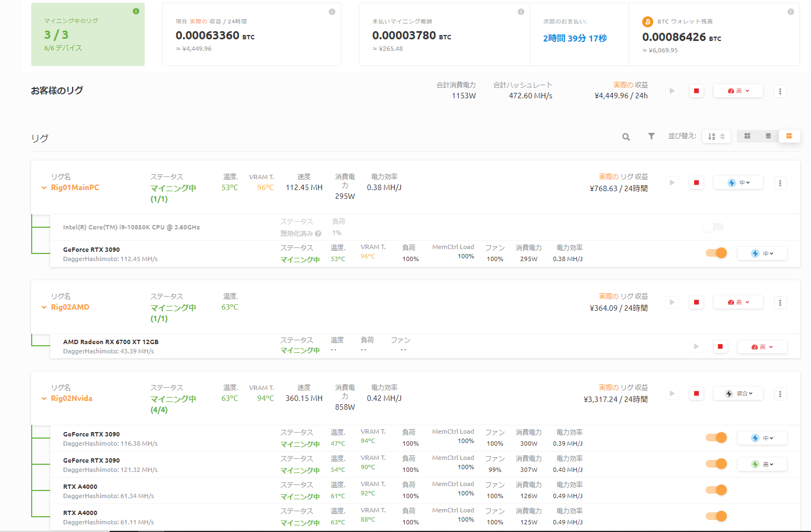Click play button for Rig02AMD rig
This screenshot has width=811, height=532.
(672, 303)
